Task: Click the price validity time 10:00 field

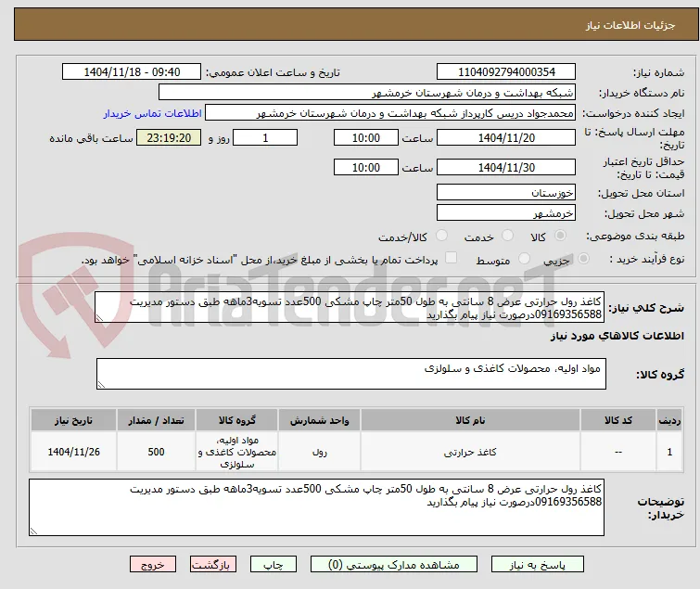Action: pyautogui.click(x=366, y=167)
